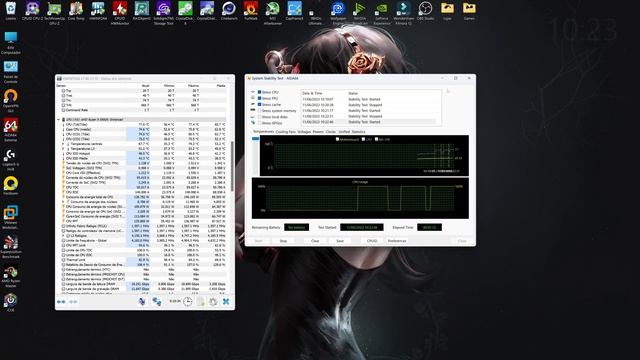This screenshot has height=360, width=640.
Task: Launch the NVIDIA Broadcast desktop shortcut
Action: (x=360, y=12)
